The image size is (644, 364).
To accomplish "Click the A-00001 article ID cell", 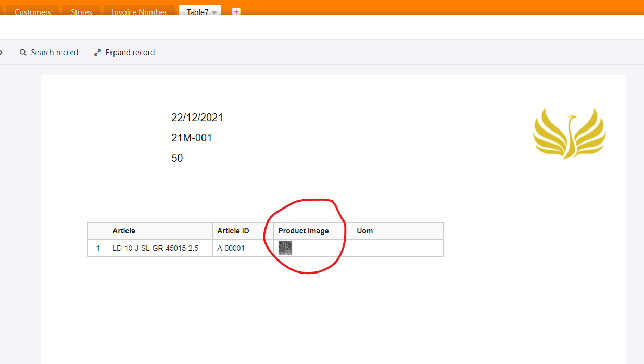I will [231, 248].
